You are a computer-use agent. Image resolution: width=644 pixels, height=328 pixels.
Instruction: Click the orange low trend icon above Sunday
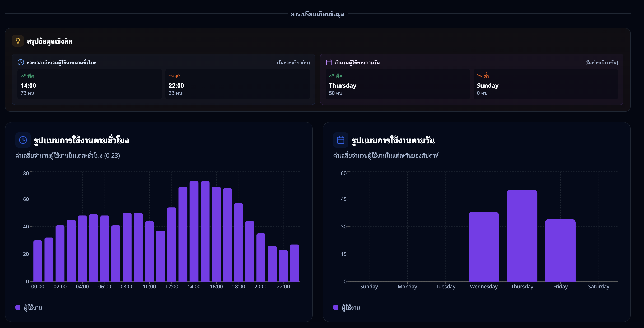479,76
